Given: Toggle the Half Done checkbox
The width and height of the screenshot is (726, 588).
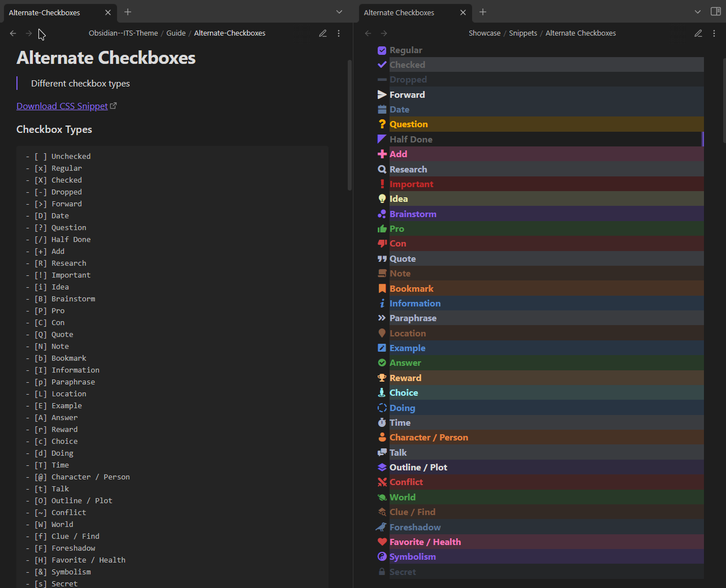Looking at the screenshot, I should (x=382, y=139).
